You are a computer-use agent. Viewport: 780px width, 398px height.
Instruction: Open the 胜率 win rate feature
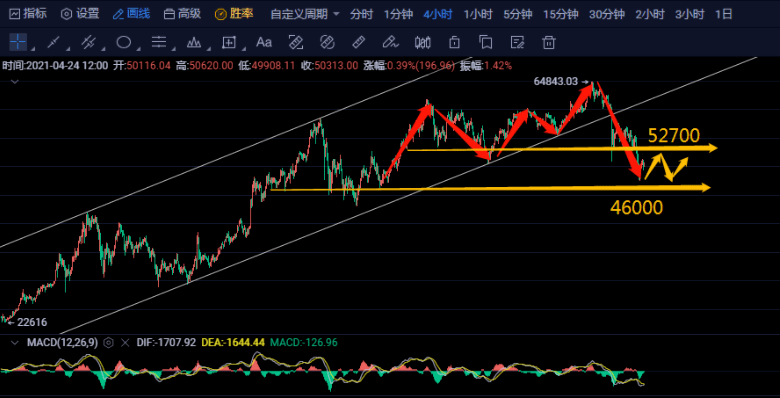234,14
